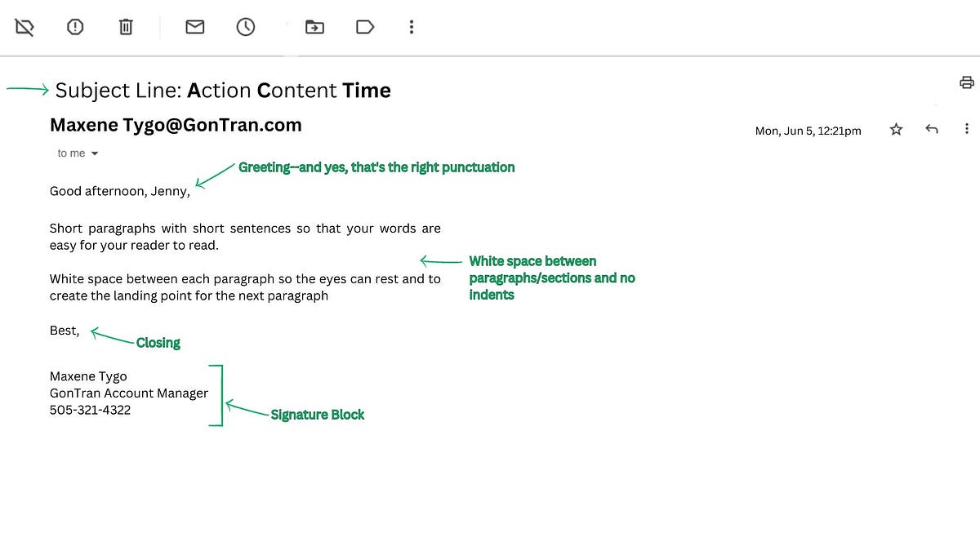Open the three-dot menu beside the reply arrow

coord(967,128)
